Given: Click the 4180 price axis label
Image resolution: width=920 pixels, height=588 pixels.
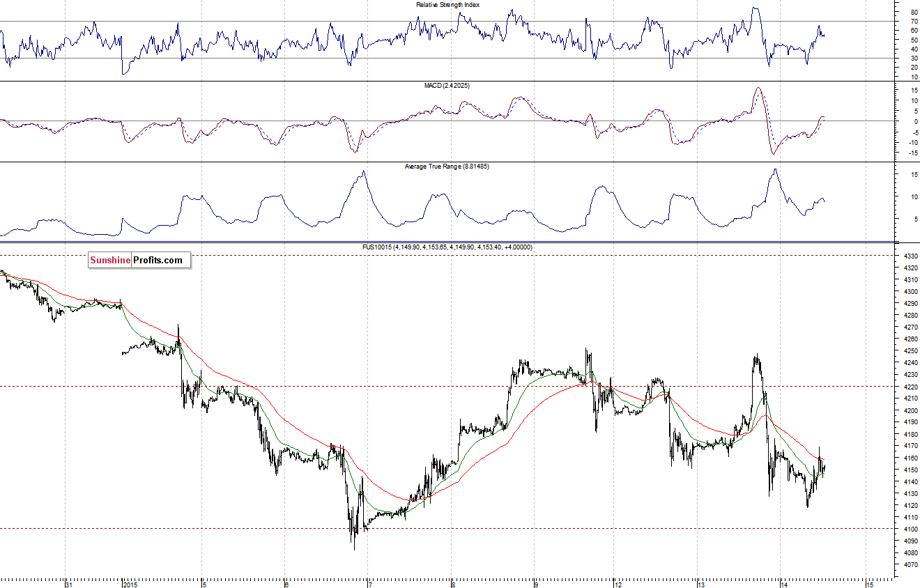Looking at the screenshot, I should pyautogui.click(x=910, y=434).
